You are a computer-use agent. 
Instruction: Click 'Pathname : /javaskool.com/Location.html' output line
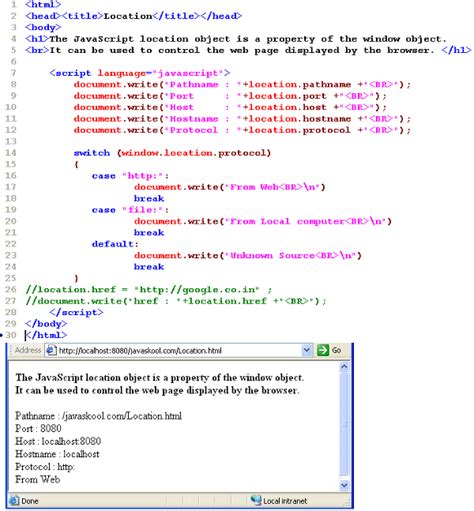98,416
